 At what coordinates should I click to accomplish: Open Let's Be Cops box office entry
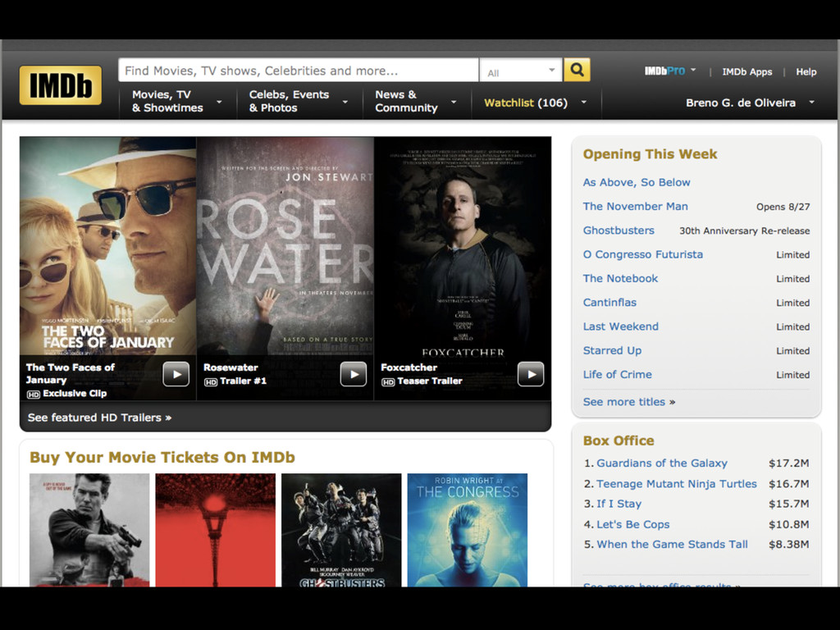click(x=633, y=524)
